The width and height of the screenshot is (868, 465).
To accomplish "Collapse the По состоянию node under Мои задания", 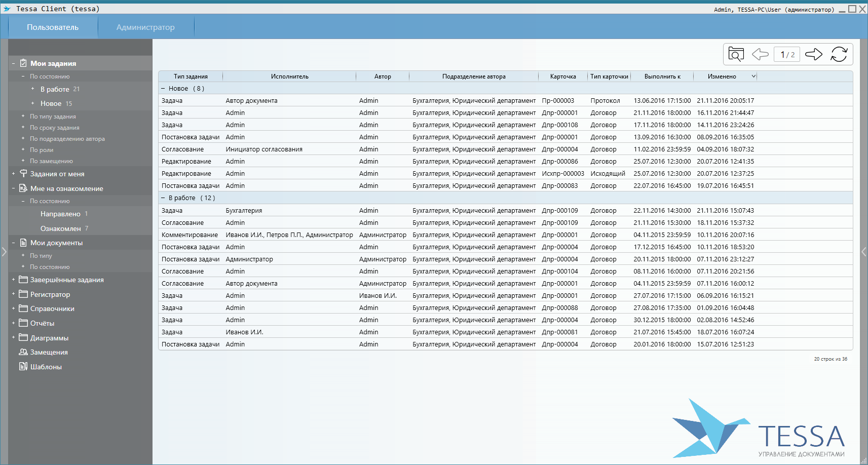I will pyautogui.click(x=23, y=76).
